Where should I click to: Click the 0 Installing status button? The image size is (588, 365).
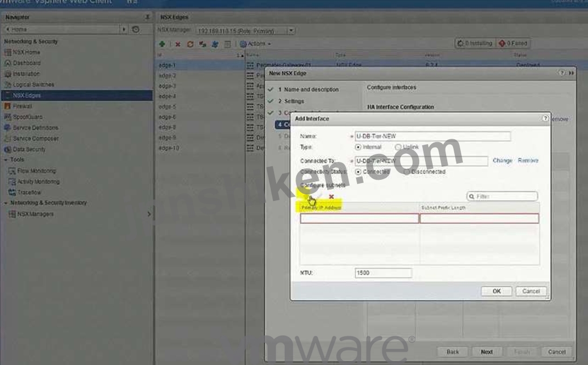pos(475,44)
